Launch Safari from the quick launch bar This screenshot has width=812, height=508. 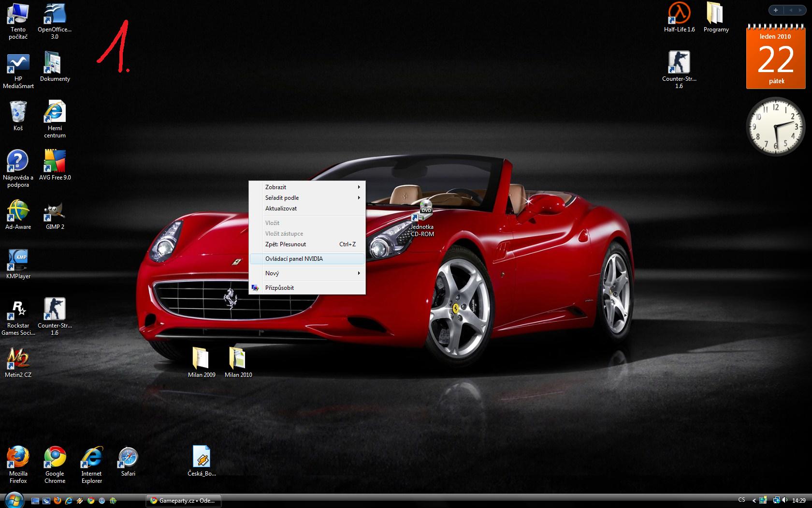click(x=102, y=500)
